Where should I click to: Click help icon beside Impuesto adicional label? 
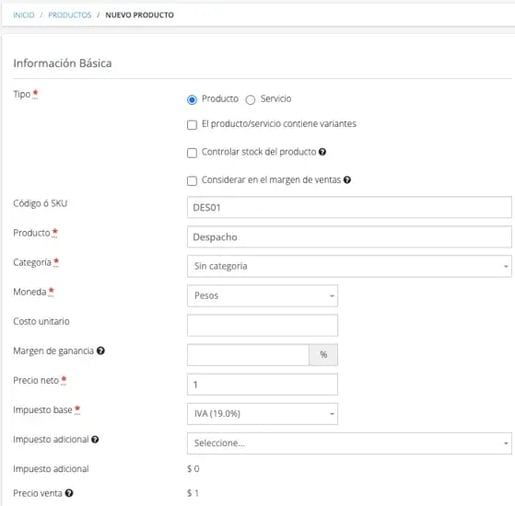click(95, 439)
